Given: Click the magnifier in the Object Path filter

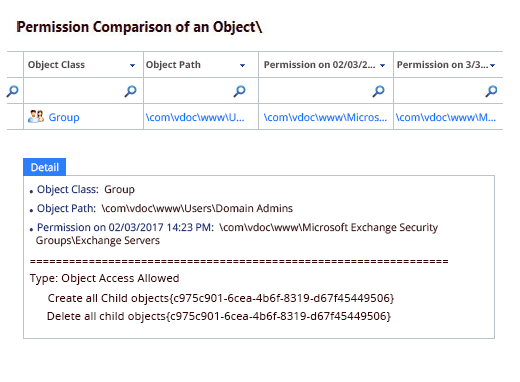Looking at the screenshot, I should point(239,91).
